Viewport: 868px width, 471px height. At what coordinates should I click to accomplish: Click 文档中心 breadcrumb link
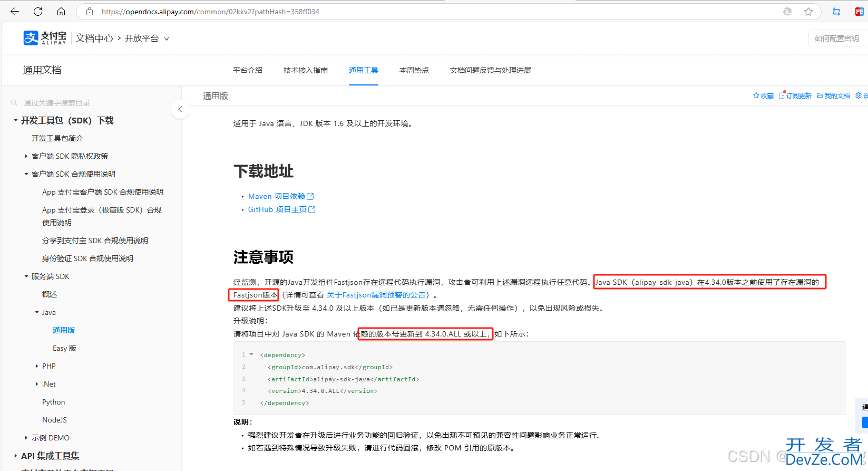point(94,38)
